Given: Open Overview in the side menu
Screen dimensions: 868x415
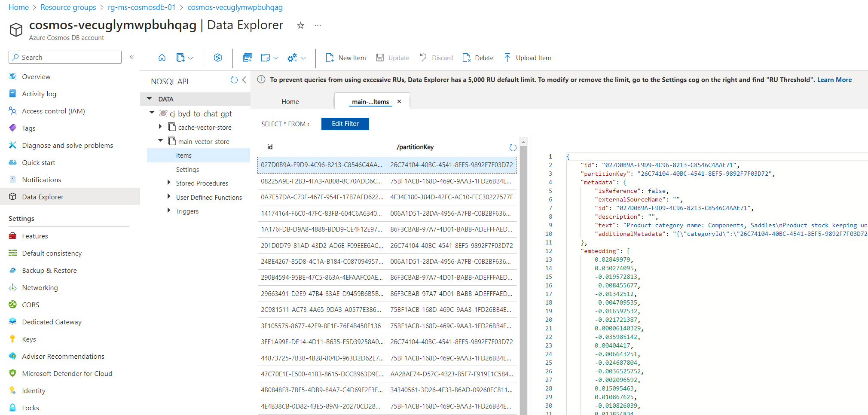Looking at the screenshot, I should [x=36, y=76].
